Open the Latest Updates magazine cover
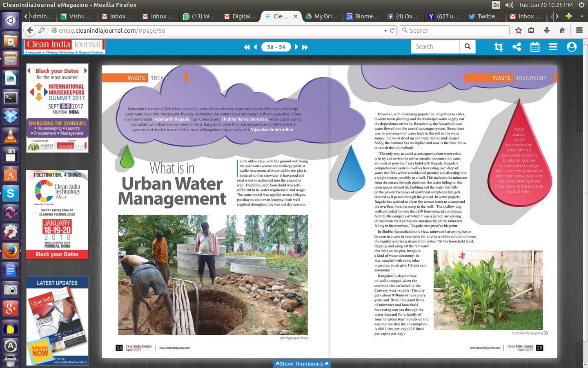This screenshot has height=368, width=588. pyautogui.click(x=57, y=321)
